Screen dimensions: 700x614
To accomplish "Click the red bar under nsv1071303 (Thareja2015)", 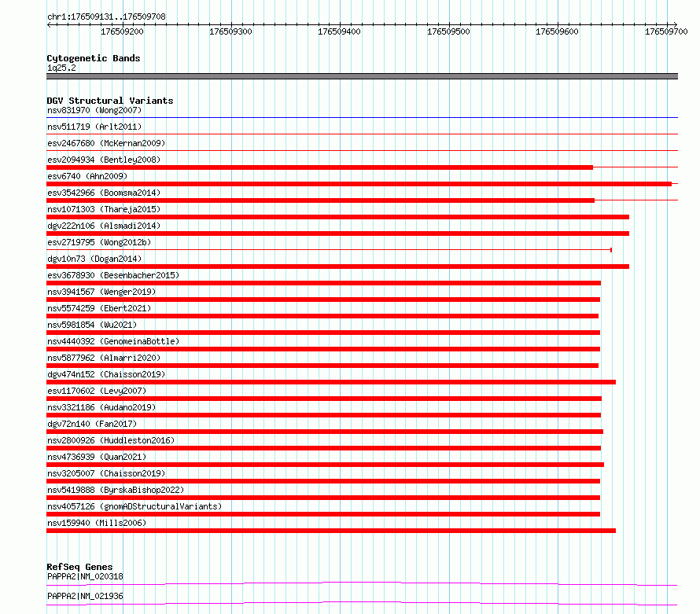I will click(x=338, y=217).
